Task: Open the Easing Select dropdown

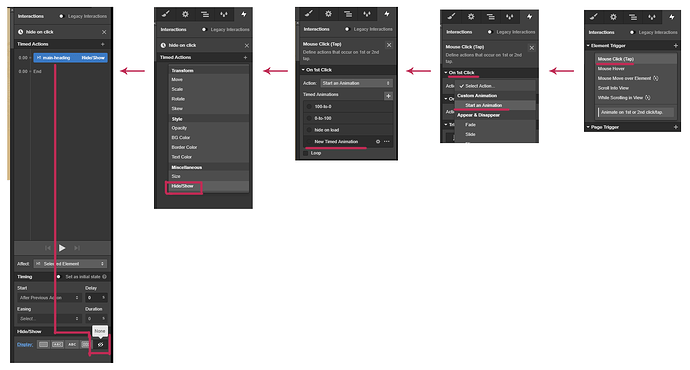Action: tap(49, 319)
